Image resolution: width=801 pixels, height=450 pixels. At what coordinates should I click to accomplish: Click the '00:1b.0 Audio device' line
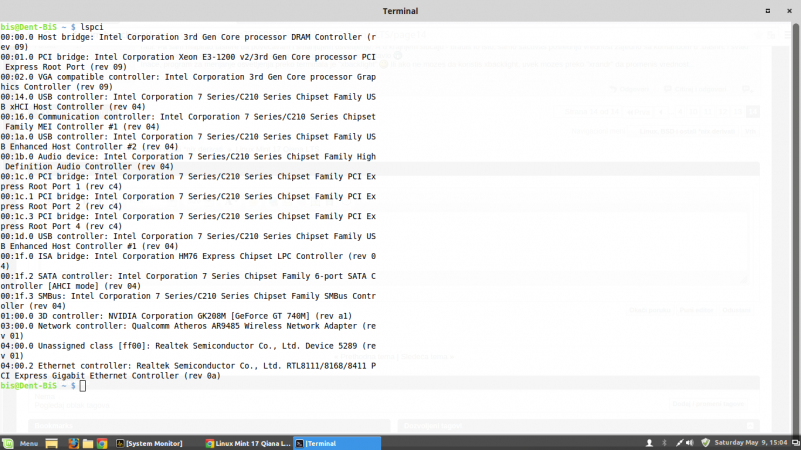188,161
